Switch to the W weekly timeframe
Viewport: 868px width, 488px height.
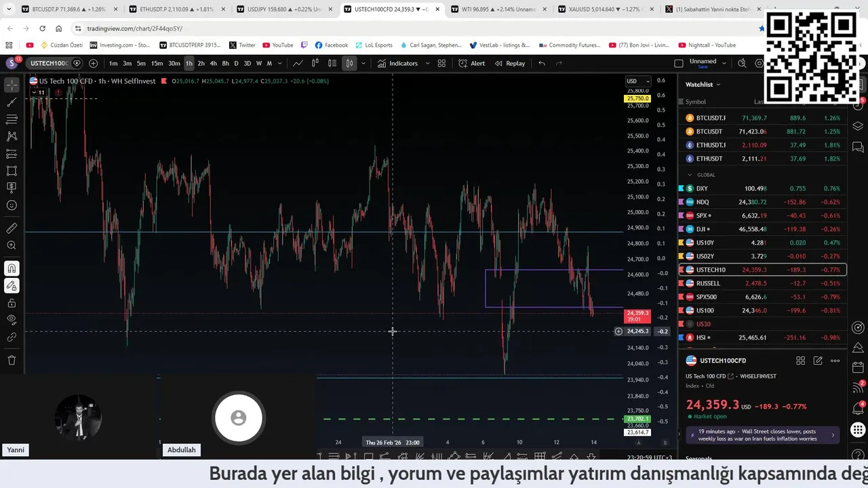click(258, 63)
